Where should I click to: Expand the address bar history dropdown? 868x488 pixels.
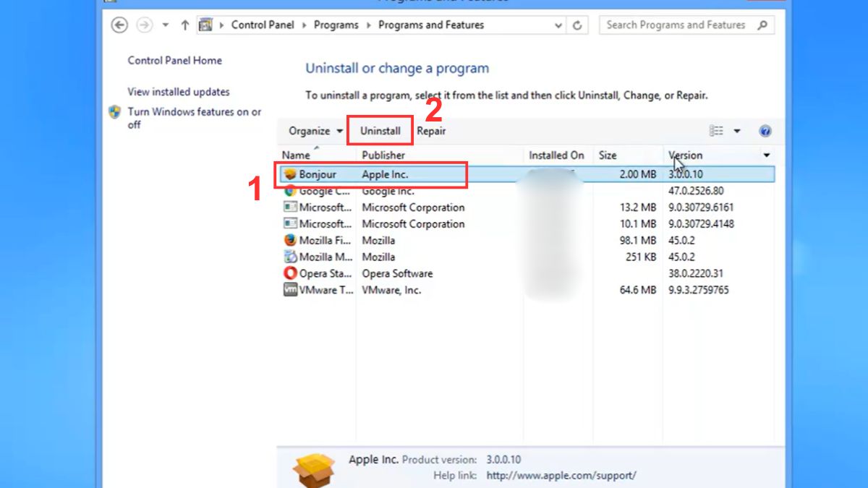[x=558, y=25]
